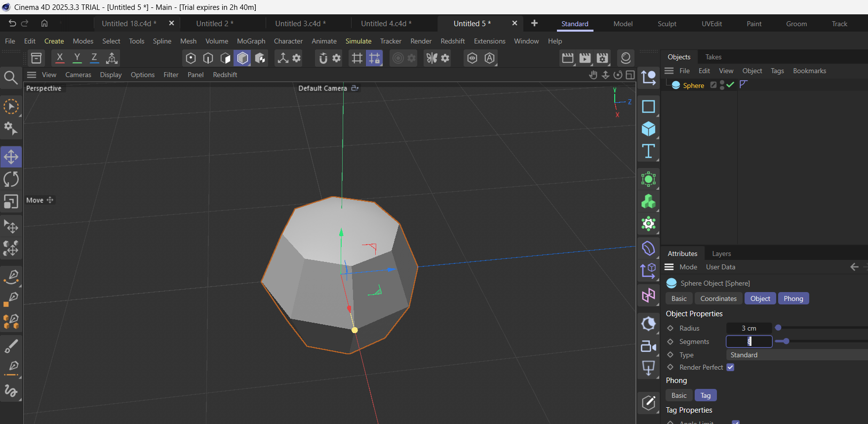Add a Cube primitive from the palette

pyautogui.click(x=648, y=129)
